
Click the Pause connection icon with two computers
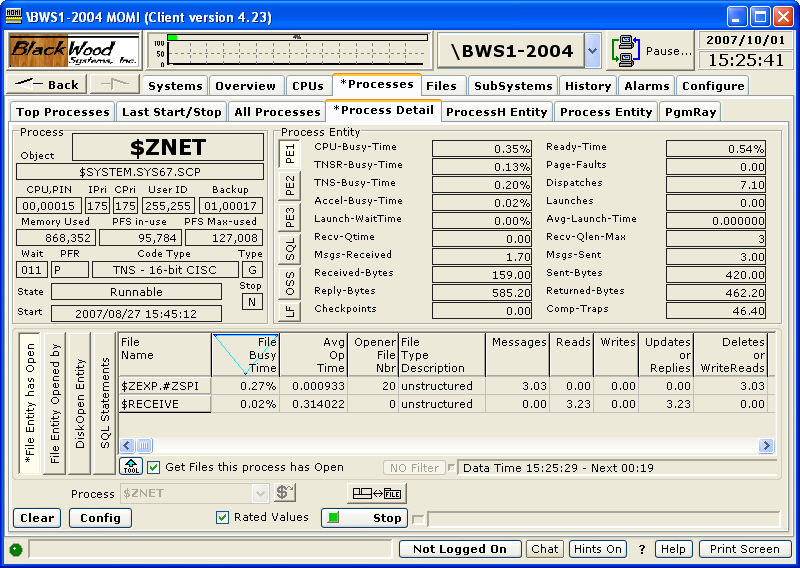(625, 51)
